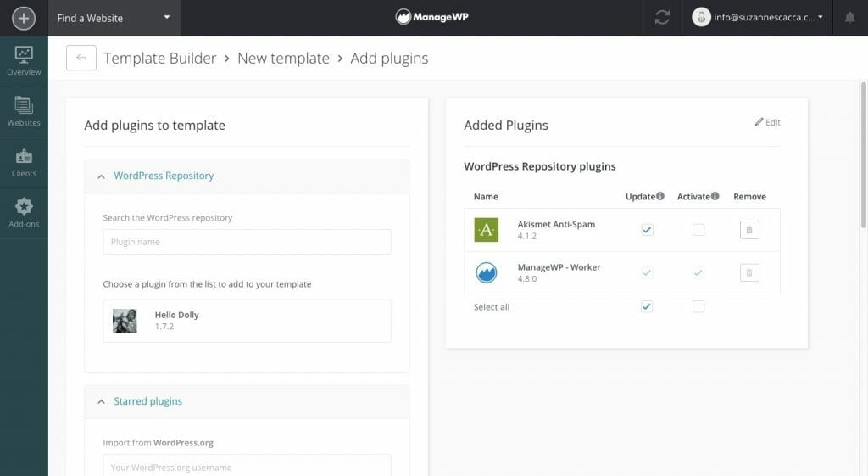Open the Websites sidebar section

[x=24, y=112]
